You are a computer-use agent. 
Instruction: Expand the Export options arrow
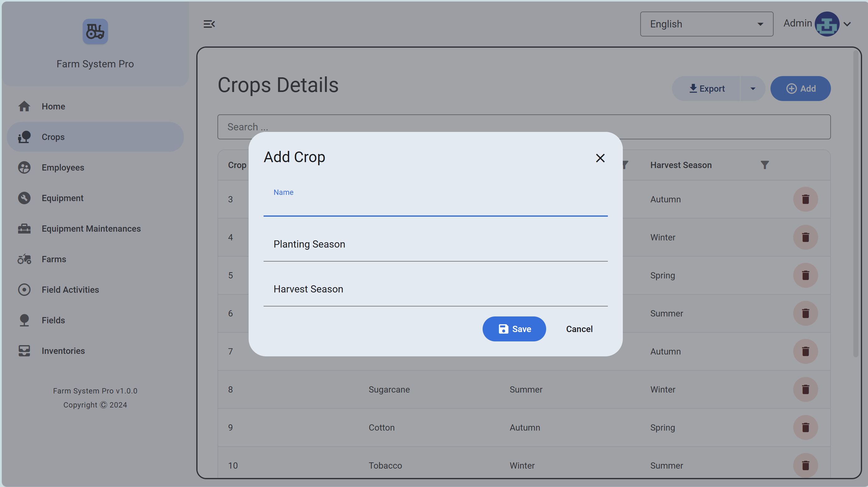(752, 89)
